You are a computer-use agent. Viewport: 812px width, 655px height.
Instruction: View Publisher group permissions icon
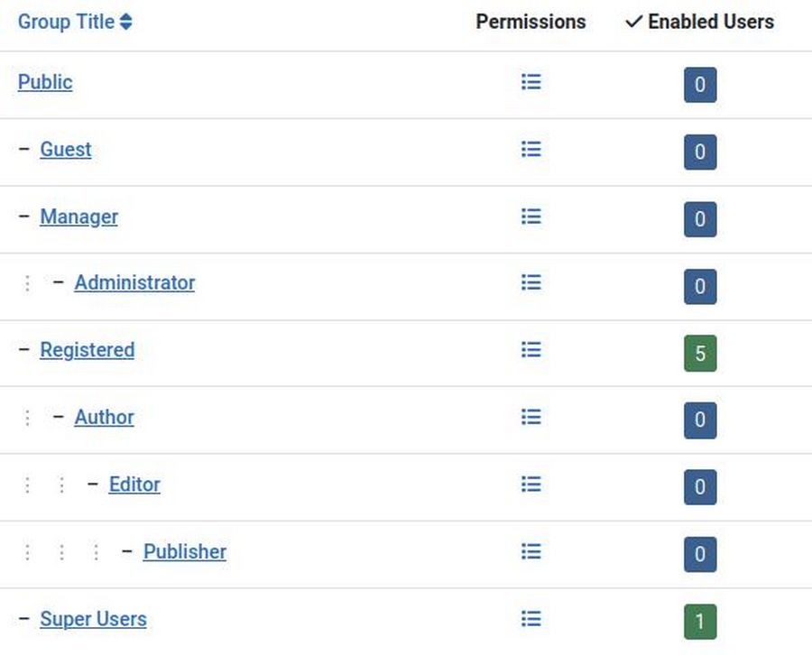531,551
